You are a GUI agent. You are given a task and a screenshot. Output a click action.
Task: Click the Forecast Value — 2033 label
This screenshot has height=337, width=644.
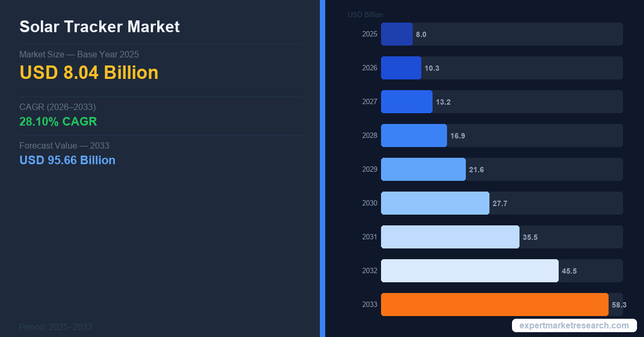click(64, 145)
